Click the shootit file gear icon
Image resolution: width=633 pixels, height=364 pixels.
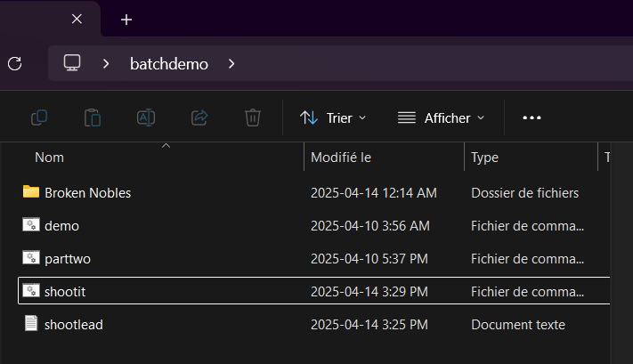point(31,290)
